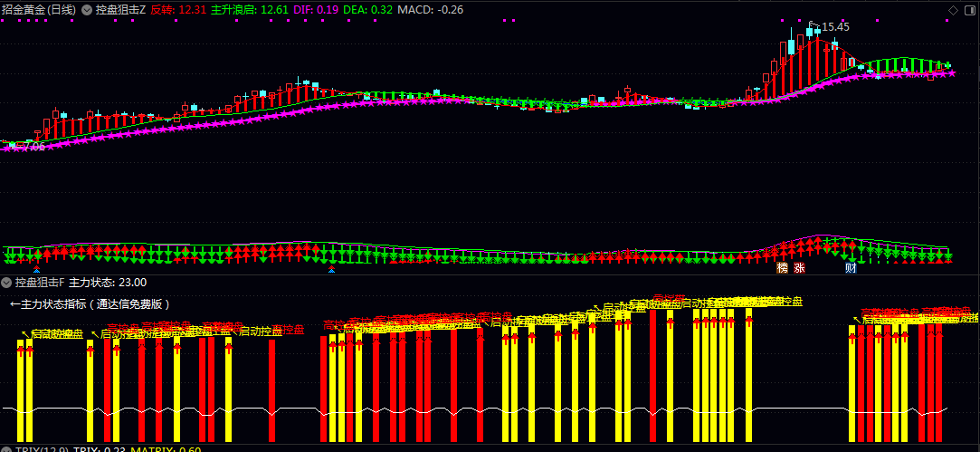Toggle the side panel icon in the chart's top-right corner

(x=971, y=10)
